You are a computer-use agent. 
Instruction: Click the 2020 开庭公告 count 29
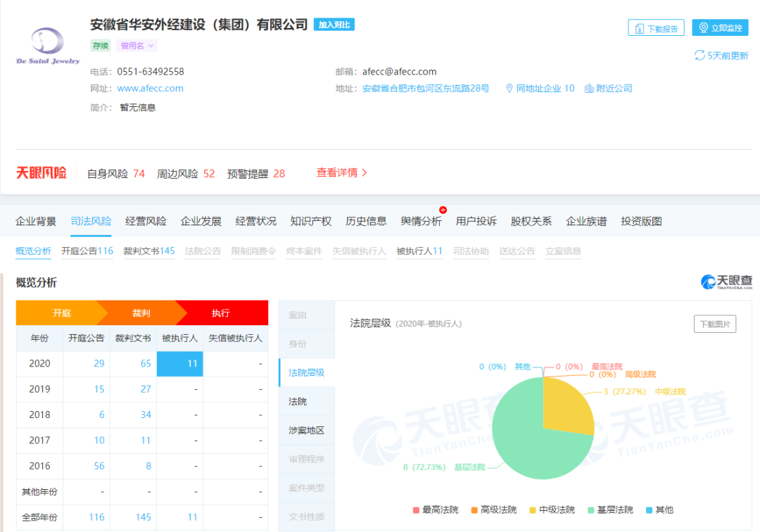pos(99,363)
